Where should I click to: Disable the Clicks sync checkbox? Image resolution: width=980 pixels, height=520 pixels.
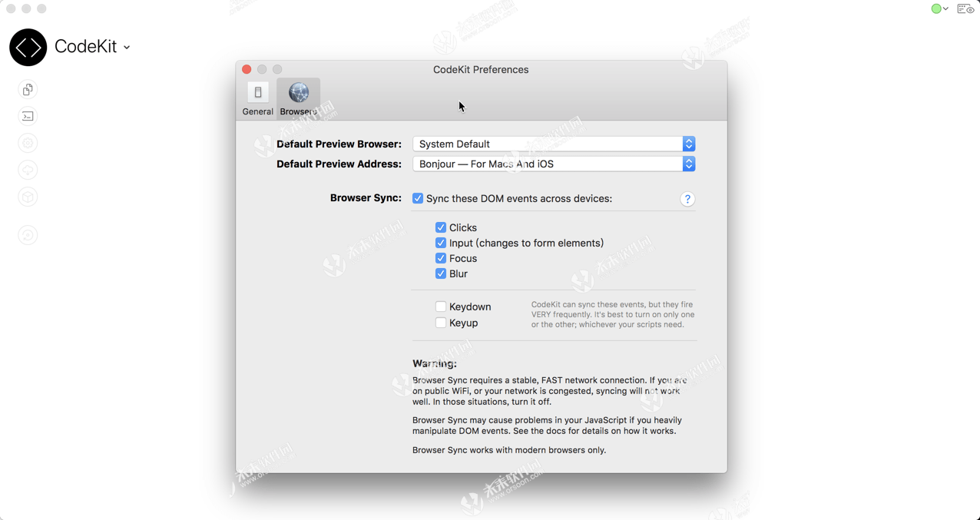[x=441, y=227]
